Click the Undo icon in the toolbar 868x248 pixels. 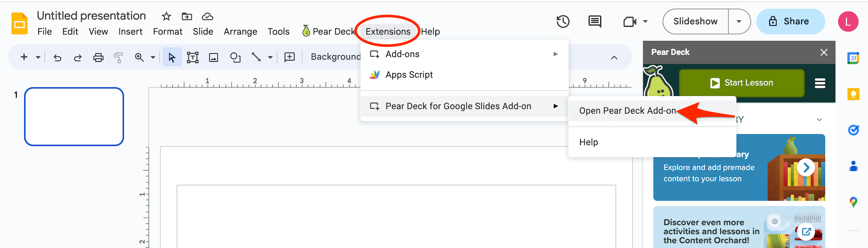coord(58,57)
